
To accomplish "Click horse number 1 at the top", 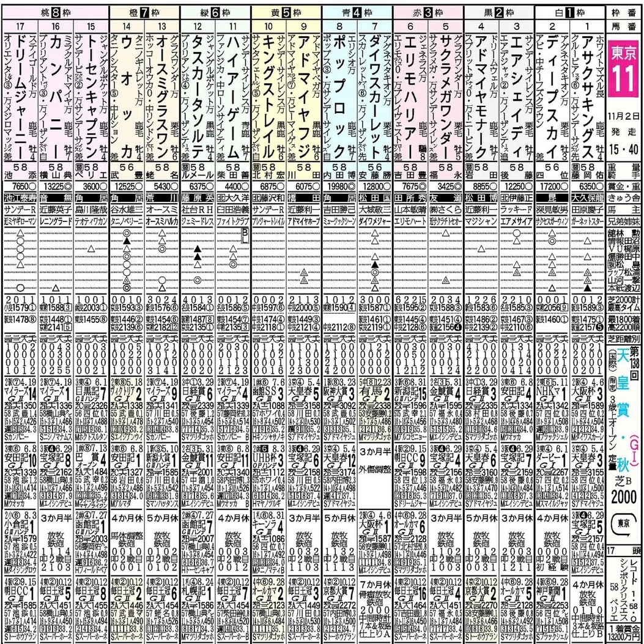I will pyautogui.click(x=587, y=27).
